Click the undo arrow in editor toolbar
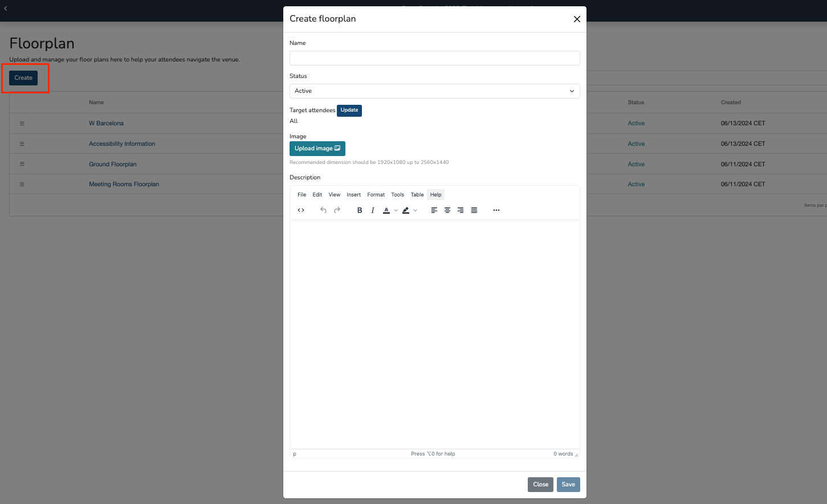 [x=323, y=210]
